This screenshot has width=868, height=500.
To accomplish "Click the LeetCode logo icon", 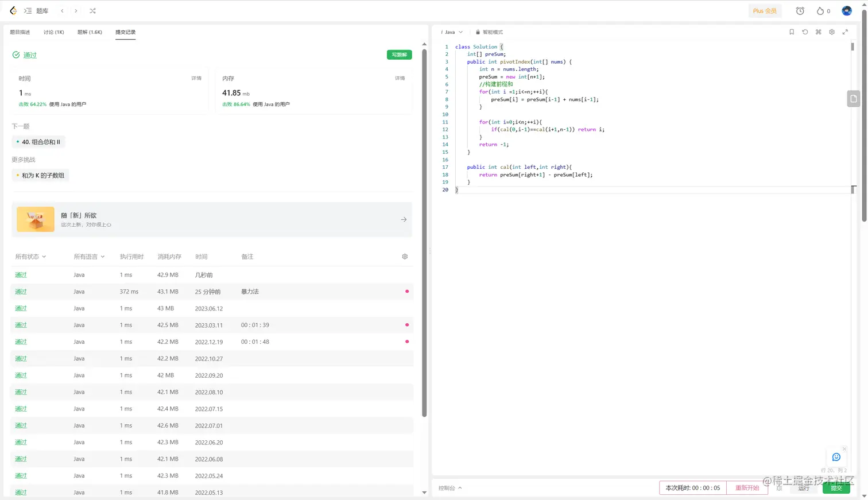I will tap(13, 11).
